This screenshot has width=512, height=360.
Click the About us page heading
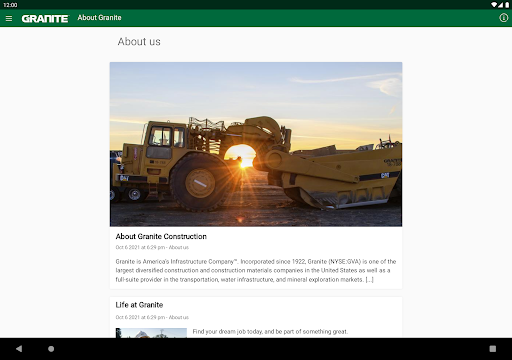pos(139,42)
